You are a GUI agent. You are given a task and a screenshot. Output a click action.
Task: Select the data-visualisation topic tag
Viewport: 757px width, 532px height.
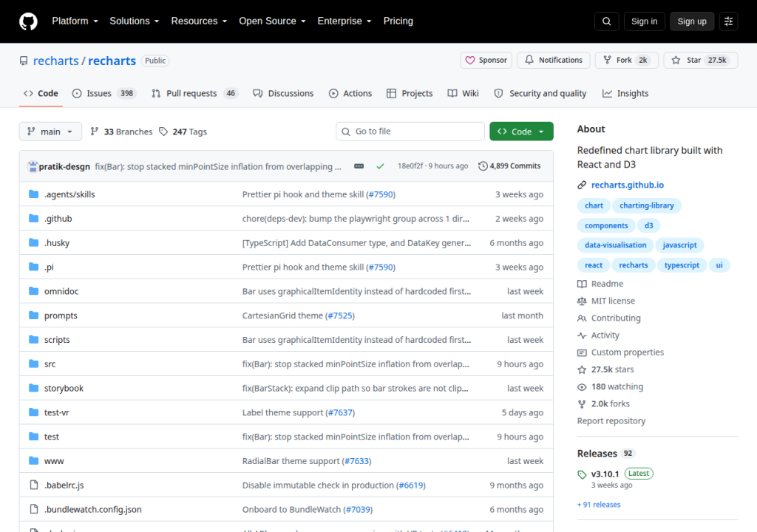(615, 245)
